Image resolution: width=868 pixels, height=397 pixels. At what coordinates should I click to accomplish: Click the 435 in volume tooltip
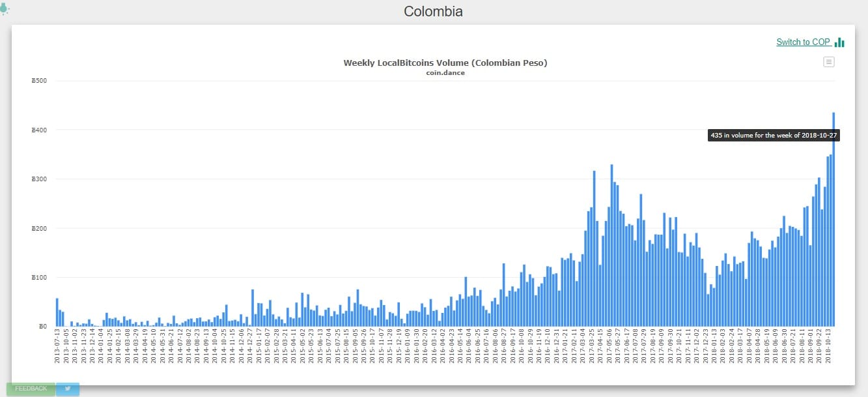pos(774,136)
